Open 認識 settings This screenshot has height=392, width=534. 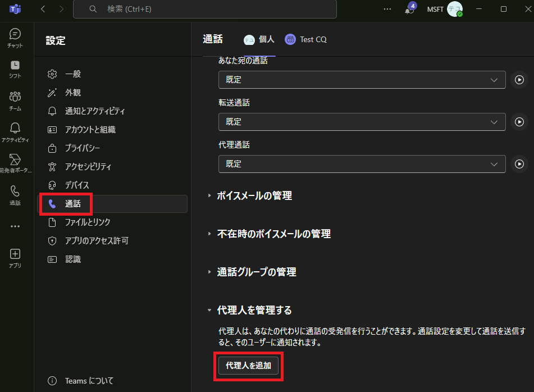pos(112,259)
